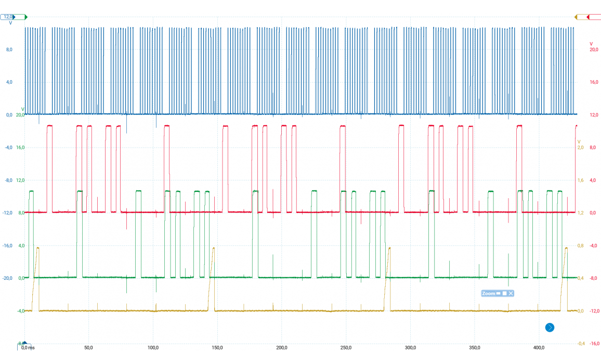Screen dimensions: 601x364
Task: Click the 200,0 time axis label
Action: pyautogui.click(x=282, y=347)
